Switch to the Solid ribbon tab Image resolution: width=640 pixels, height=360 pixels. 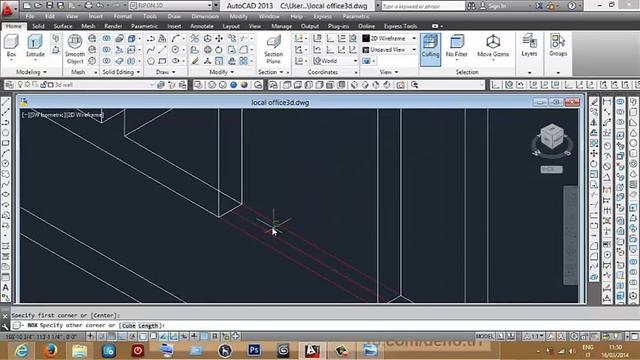tap(38, 26)
